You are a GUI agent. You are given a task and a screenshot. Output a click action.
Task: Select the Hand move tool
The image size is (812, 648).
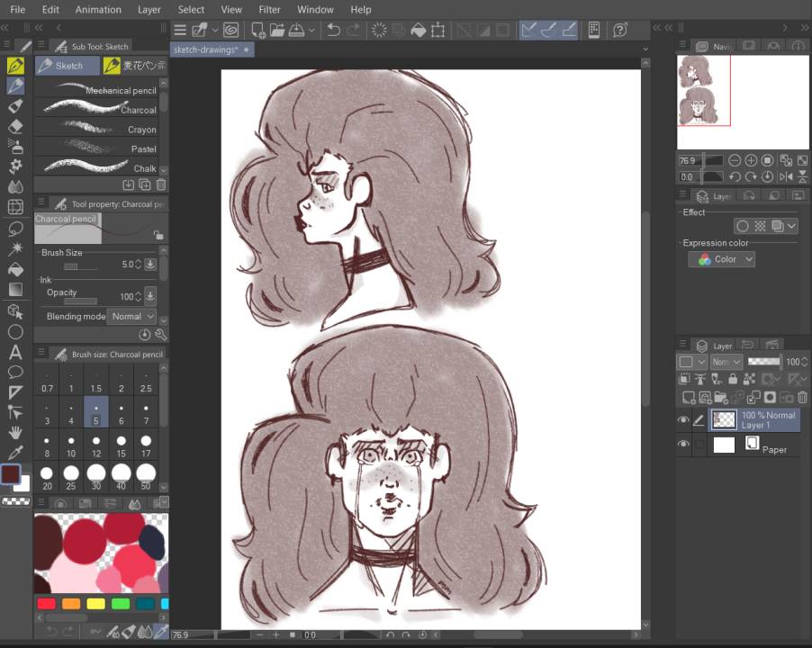15,433
